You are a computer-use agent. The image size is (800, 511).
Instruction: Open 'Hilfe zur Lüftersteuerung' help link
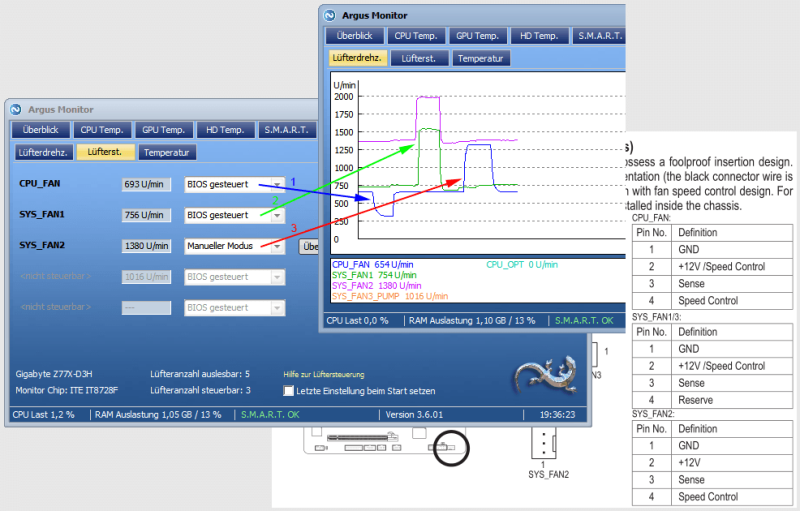point(324,375)
